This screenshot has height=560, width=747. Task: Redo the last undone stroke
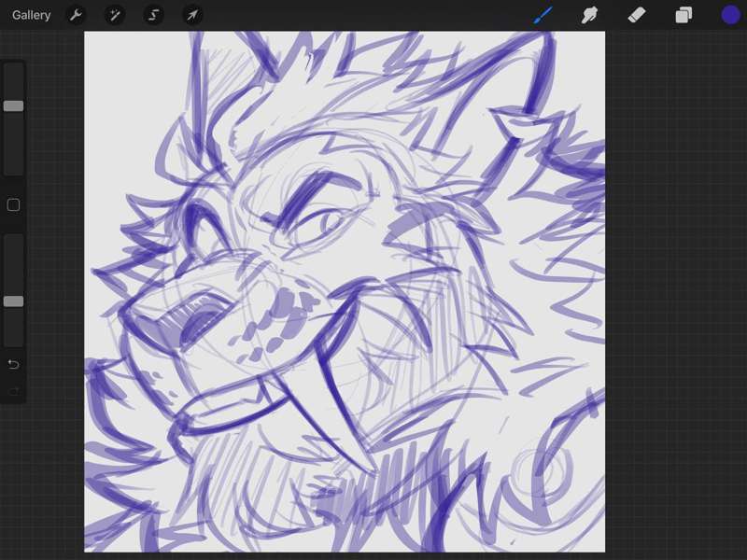[x=13, y=391]
